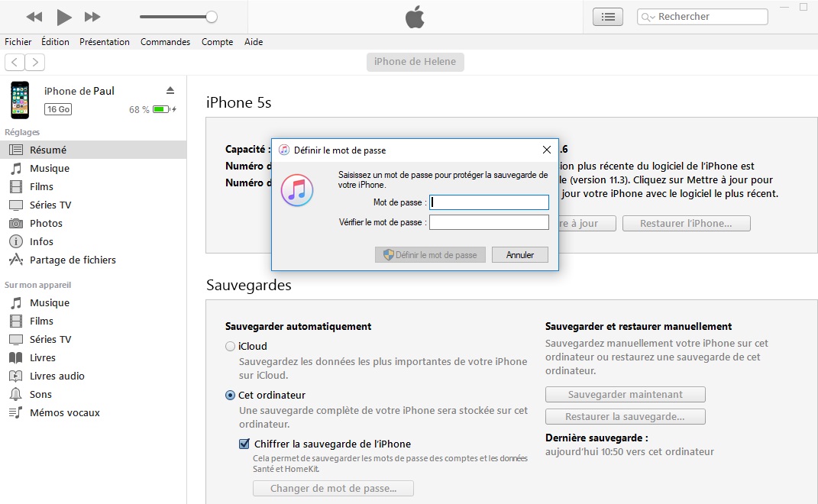
Task: Select the iCloud radio button
Action: click(230, 347)
